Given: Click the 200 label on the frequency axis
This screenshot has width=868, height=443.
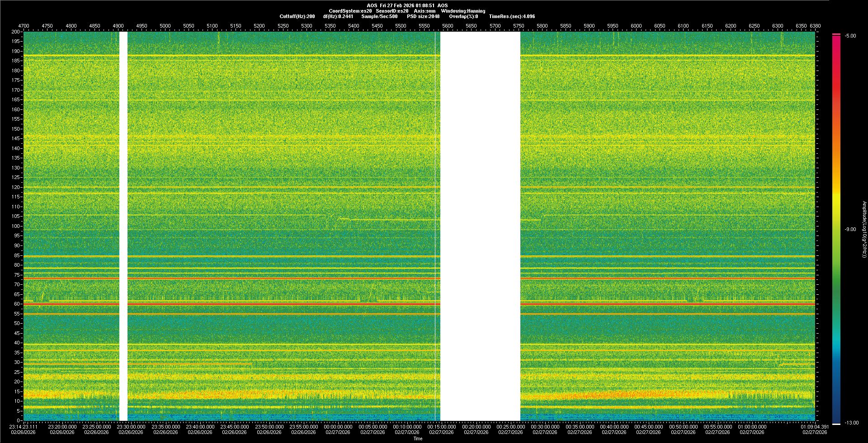Looking at the screenshot, I should [15, 32].
